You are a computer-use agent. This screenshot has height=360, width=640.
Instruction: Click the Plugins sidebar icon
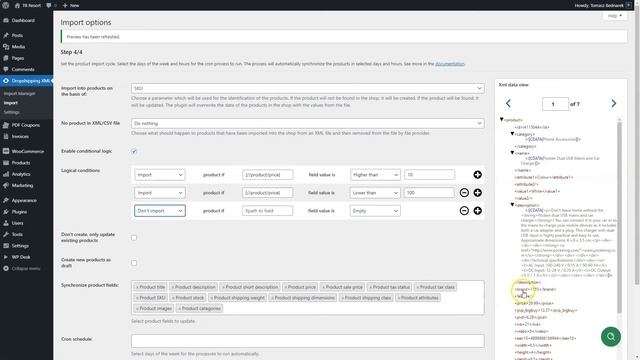coord(6,212)
